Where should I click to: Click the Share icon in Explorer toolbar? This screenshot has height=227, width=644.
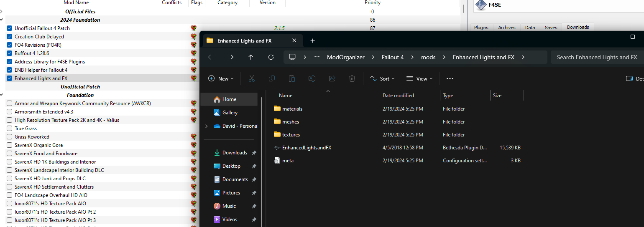pyautogui.click(x=332, y=78)
